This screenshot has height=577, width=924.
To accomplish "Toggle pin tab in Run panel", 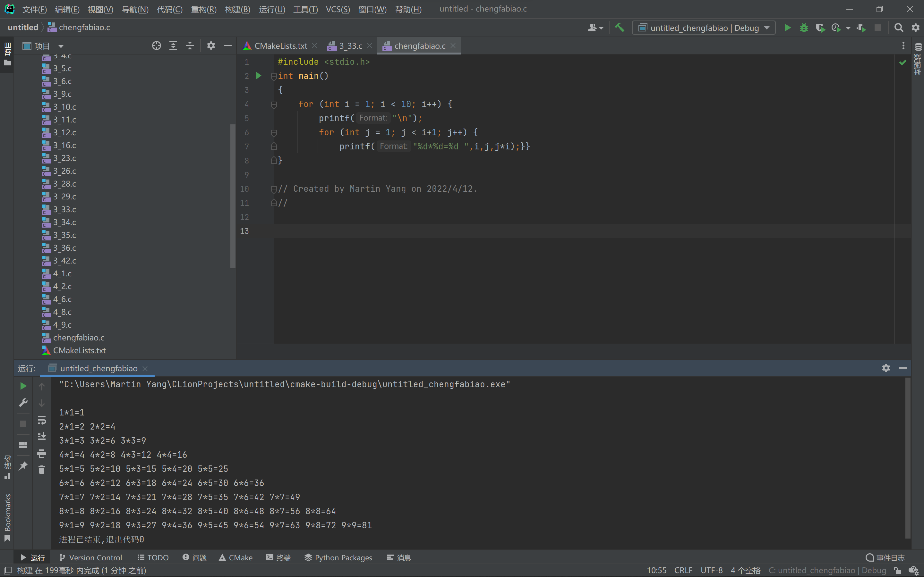I will (23, 465).
